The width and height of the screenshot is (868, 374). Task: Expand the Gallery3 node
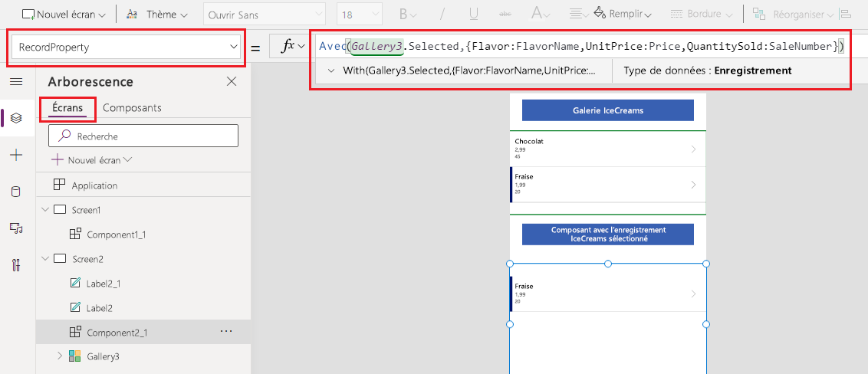(60, 356)
